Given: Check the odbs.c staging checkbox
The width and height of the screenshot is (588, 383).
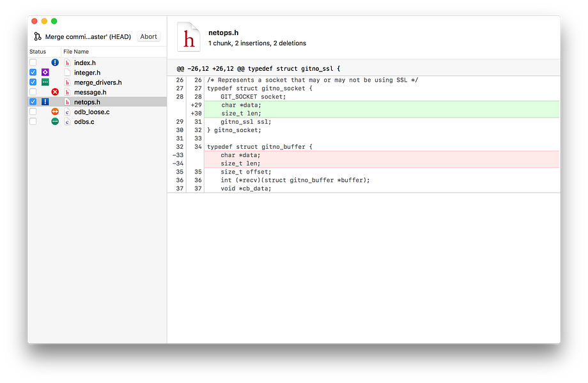Looking at the screenshot, I should pyautogui.click(x=33, y=121).
